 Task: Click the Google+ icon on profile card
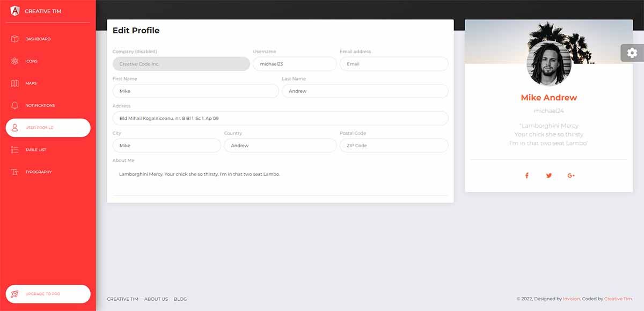571,175
